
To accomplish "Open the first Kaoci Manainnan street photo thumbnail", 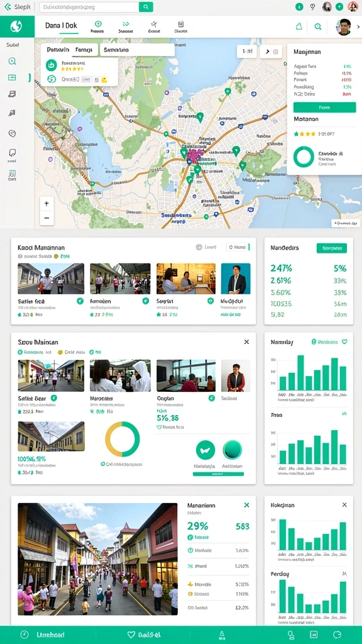I will 51,279.
